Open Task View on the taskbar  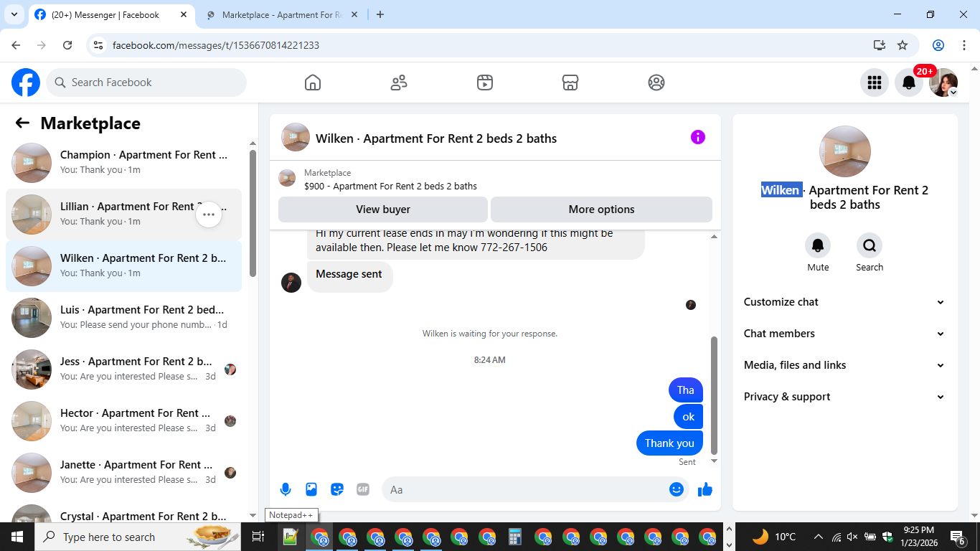tap(258, 537)
